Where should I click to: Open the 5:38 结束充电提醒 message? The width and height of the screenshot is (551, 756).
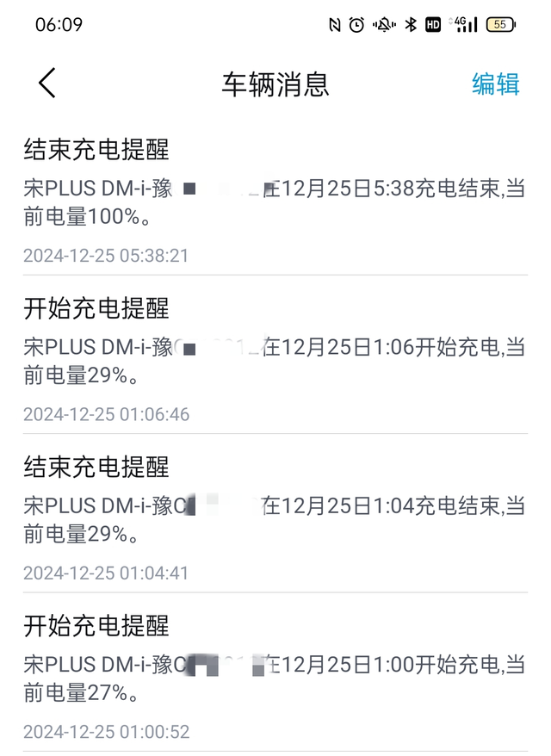[x=275, y=198]
